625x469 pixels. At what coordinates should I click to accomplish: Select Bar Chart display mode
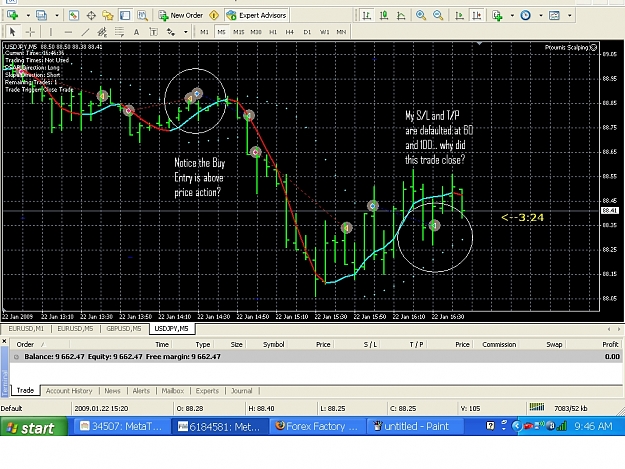[x=366, y=15]
